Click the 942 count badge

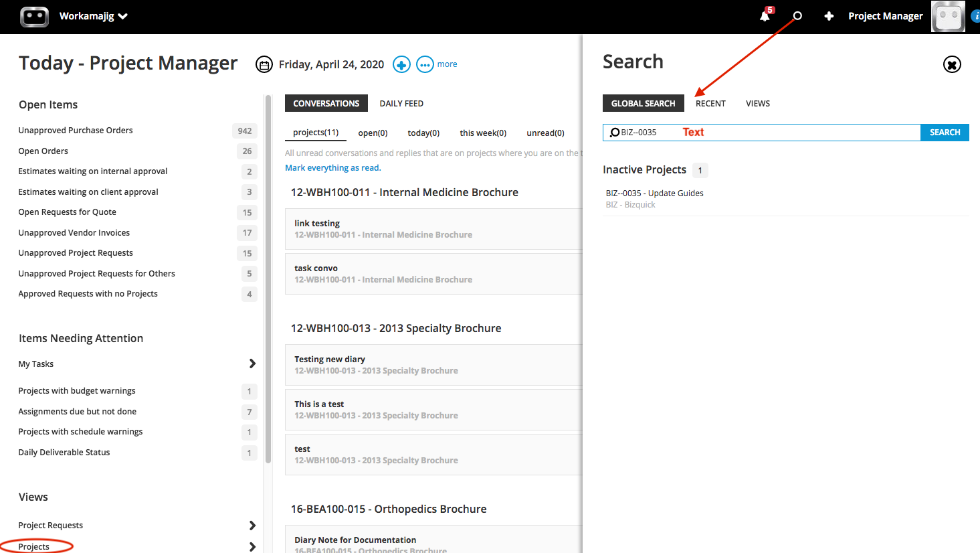coord(245,131)
